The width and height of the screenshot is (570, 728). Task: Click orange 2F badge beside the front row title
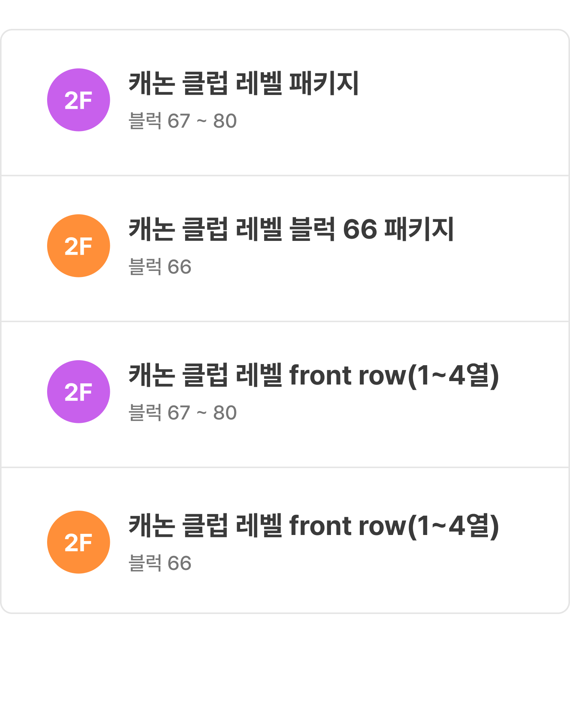(79, 542)
